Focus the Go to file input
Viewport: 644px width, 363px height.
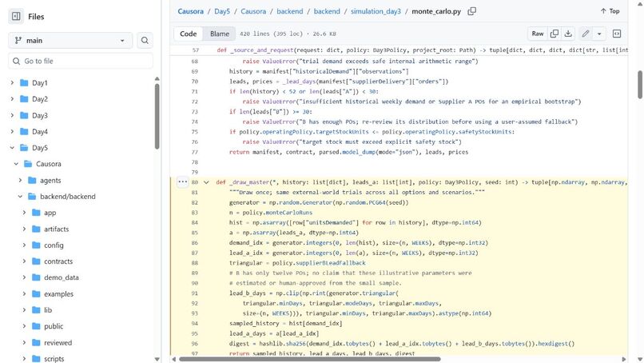81,61
